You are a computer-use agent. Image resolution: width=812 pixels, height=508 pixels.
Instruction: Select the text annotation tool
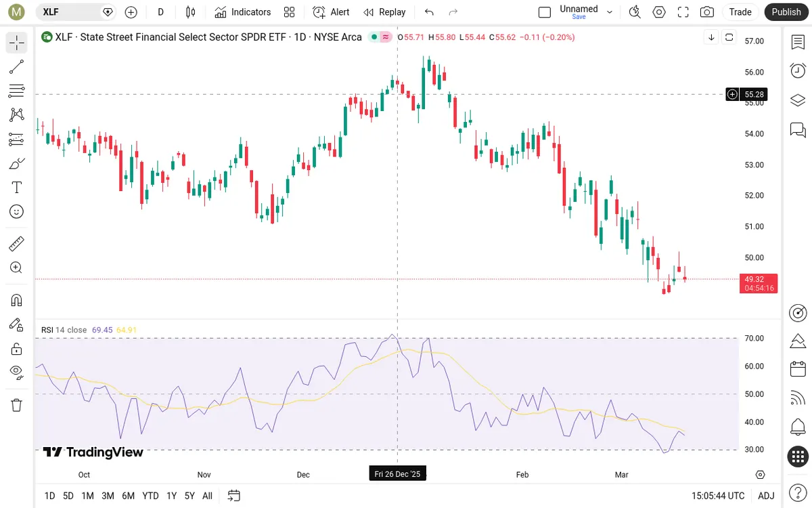click(17, 188)
